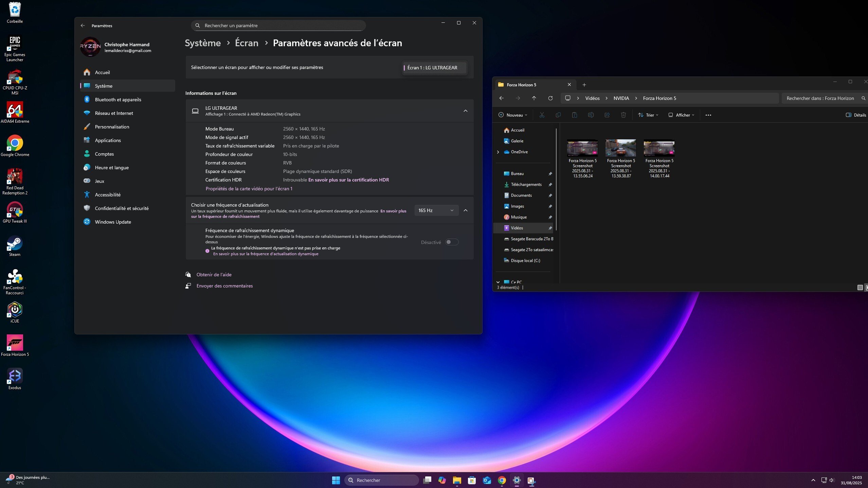Click NVIDIA in the Explorer address path
This screenshot has width=868, height=488.
621,98
